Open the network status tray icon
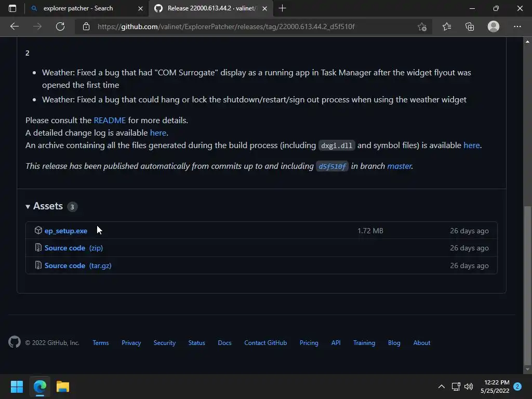 [456, 387]
